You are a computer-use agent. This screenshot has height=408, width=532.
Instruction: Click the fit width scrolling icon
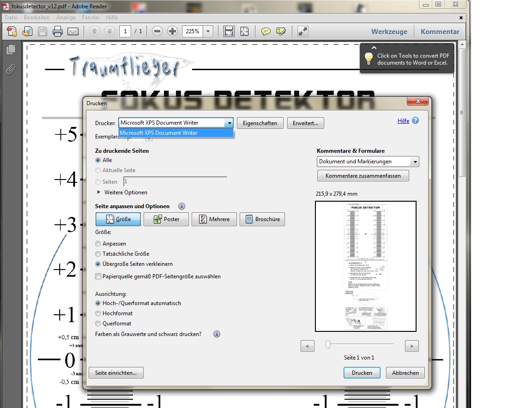(229, 31)
